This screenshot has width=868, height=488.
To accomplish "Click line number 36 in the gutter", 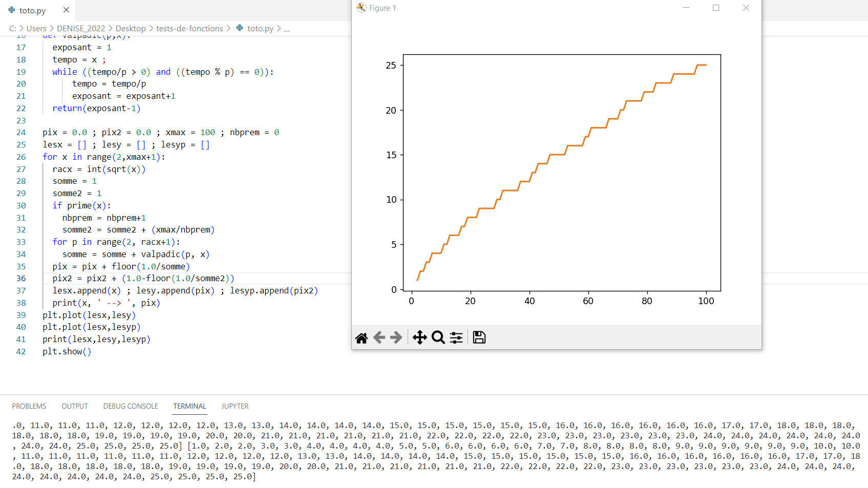I will pos(21,279).
